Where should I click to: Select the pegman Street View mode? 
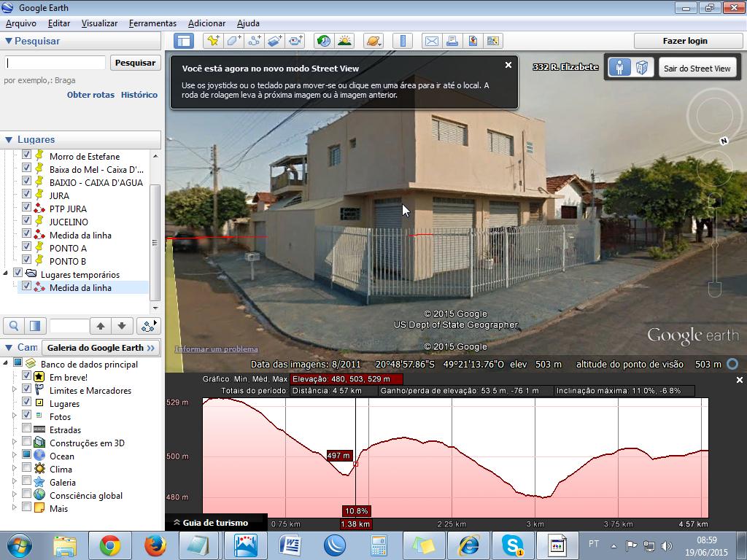click(x=619, y=68)
